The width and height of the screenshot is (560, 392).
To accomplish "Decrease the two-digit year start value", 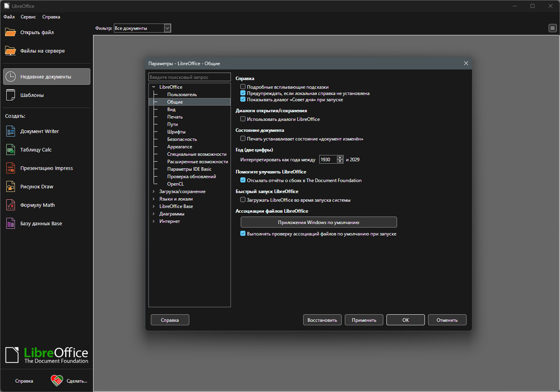I will point(340,161).
